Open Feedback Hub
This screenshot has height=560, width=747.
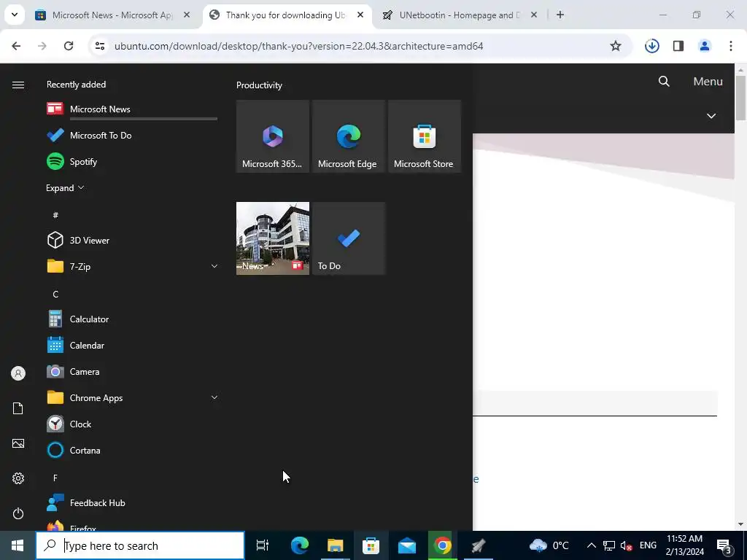click(132, 503)
